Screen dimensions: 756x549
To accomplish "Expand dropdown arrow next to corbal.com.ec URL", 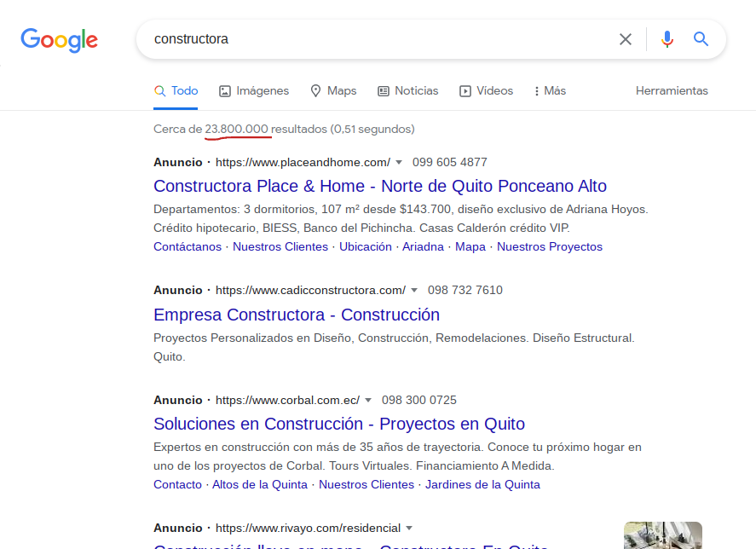I will (x=368, y=401).
